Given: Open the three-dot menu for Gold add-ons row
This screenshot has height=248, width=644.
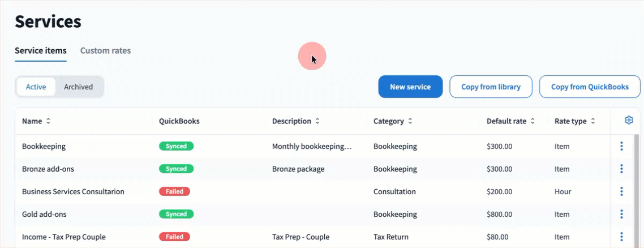Looking at the screenshot, I should 621,214.
